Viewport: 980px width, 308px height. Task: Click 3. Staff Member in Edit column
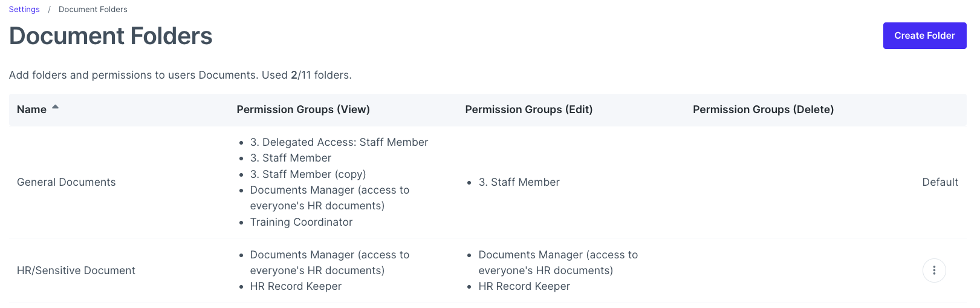[x=519, y=182]
